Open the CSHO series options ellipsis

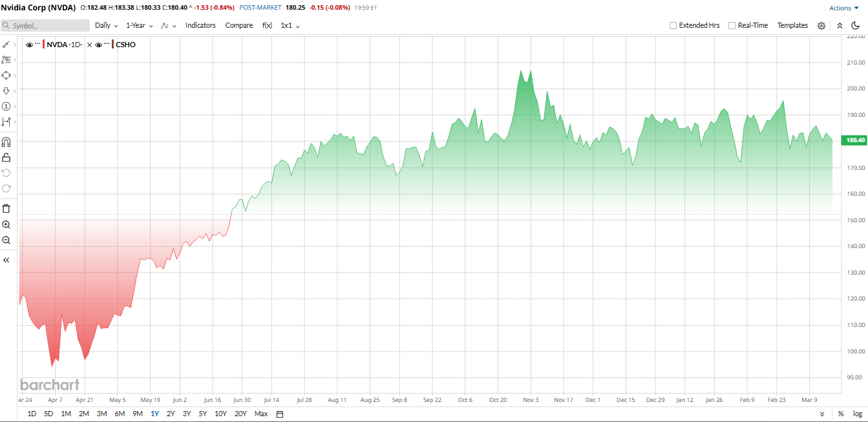point(107,44)
